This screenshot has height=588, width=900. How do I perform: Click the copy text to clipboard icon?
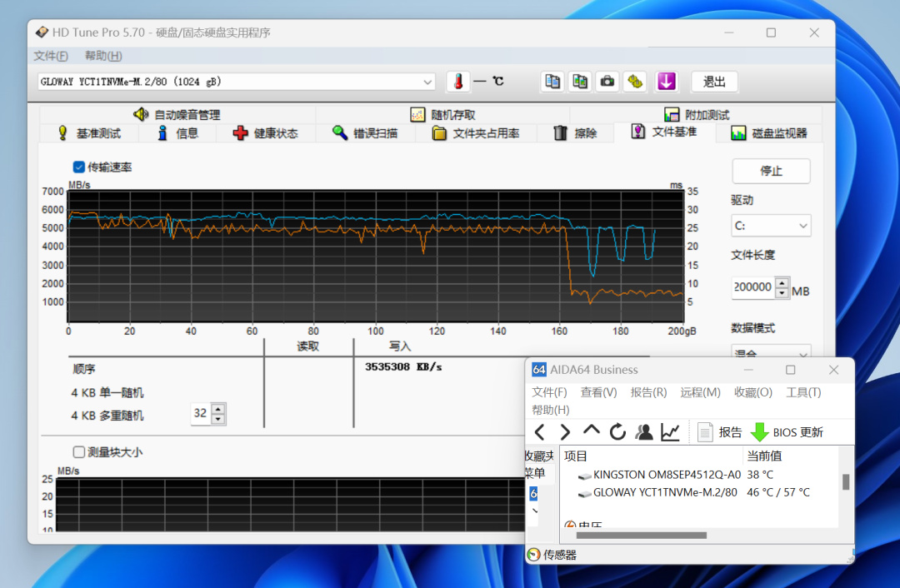(x=552, y=82)
